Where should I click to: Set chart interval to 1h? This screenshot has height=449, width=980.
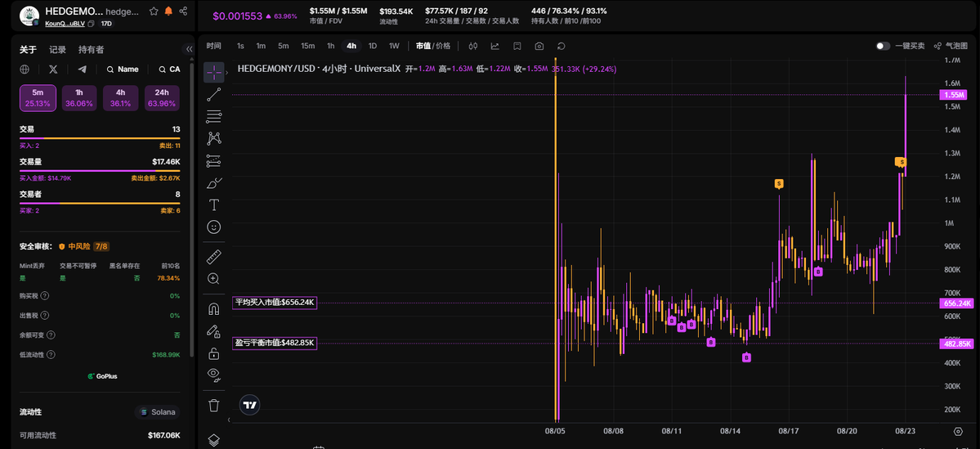pyautogui.click(x=331, y=46)
